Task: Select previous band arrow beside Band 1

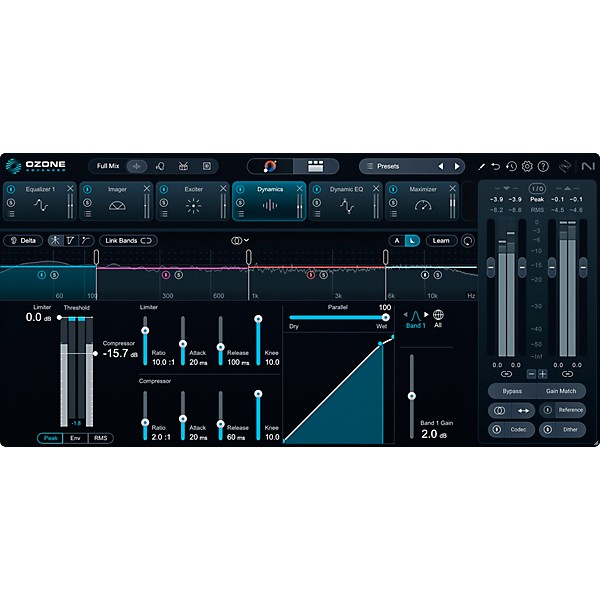Action: (x=405, y=315)
